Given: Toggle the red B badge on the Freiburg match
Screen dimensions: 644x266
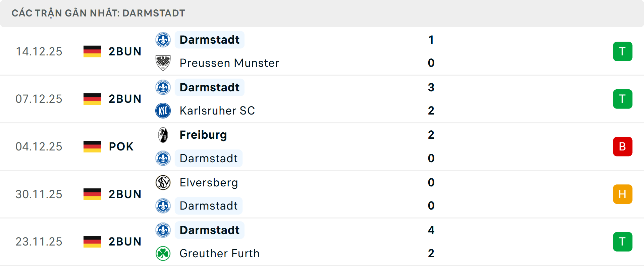Looking at the screenshot, I should click(623, 146).
